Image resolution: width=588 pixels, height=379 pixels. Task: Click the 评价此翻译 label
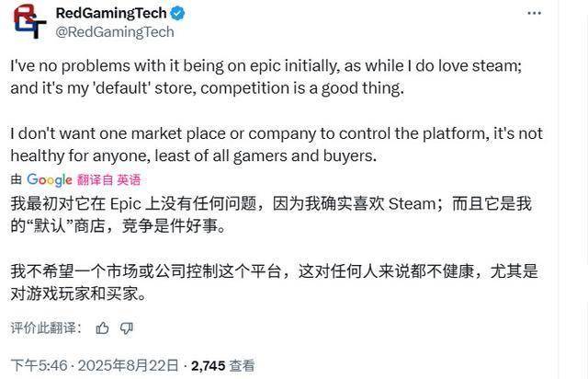[46, 327]
